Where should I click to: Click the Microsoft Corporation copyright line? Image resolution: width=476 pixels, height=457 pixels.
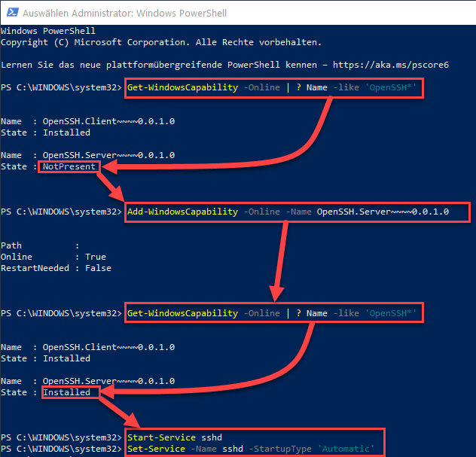click(161, 42)
